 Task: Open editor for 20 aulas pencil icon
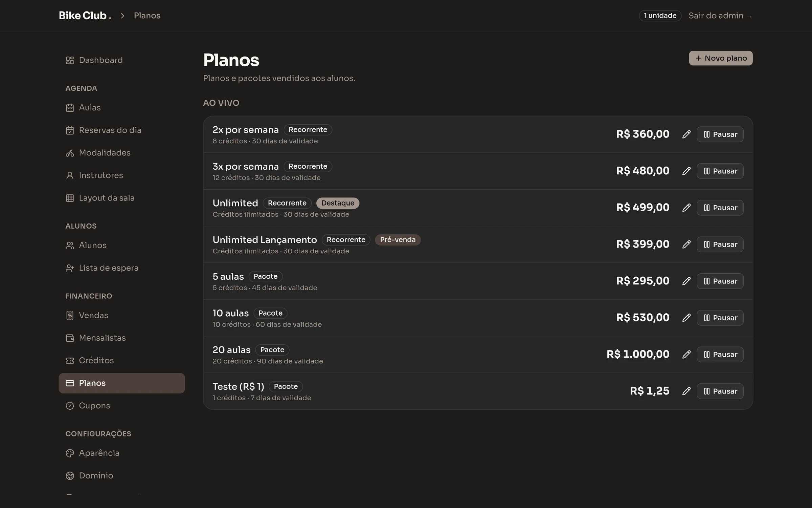click(686, 355)
